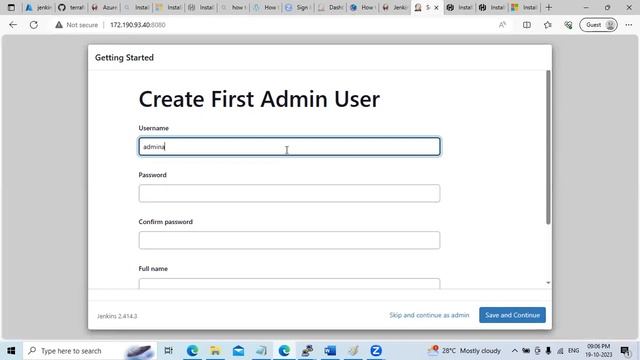Viewport: 640px width, 360px height.
Task: Open the Mail app from taskbar
Action: pyautogui.click(x=238, y=351)
